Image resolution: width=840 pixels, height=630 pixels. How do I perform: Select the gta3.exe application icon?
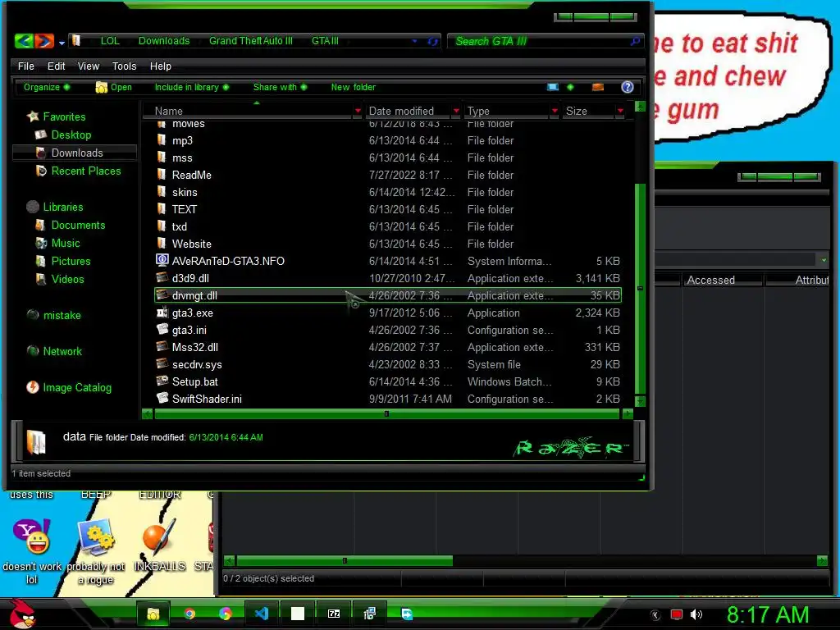[162, 313]
